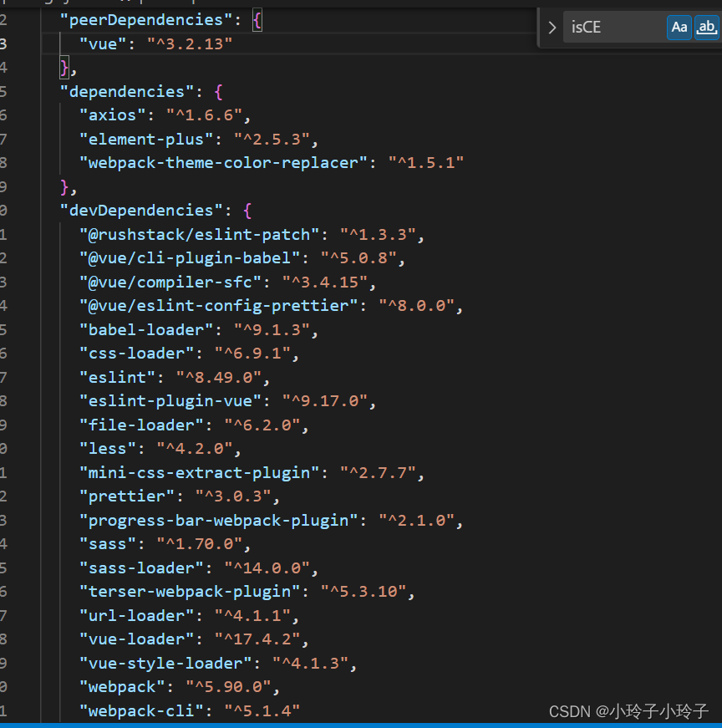Click terser plugin version "^5.3.10"
Viewport: 722px width, 728px height.
coord(364,592)
